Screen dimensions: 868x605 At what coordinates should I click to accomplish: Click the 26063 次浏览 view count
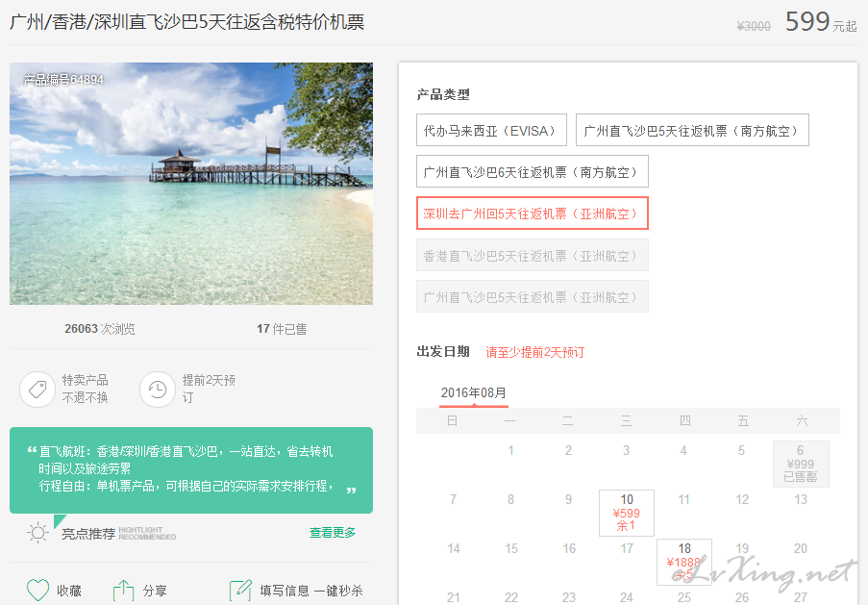(100, 329)
